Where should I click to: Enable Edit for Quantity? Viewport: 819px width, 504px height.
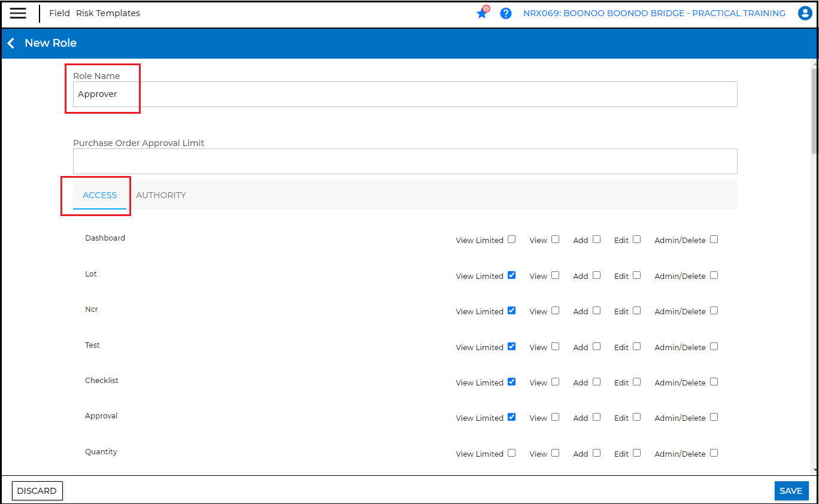[636, 453]
